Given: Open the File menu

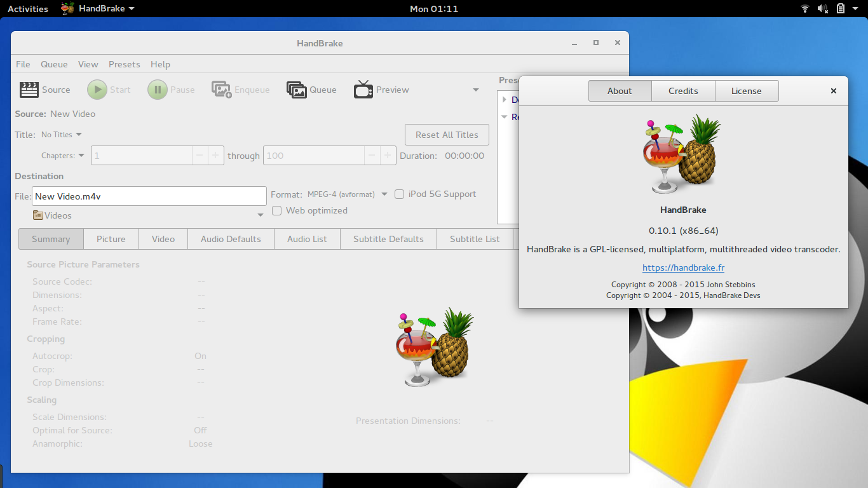Looking at the screenshot, I should (23, 64).
